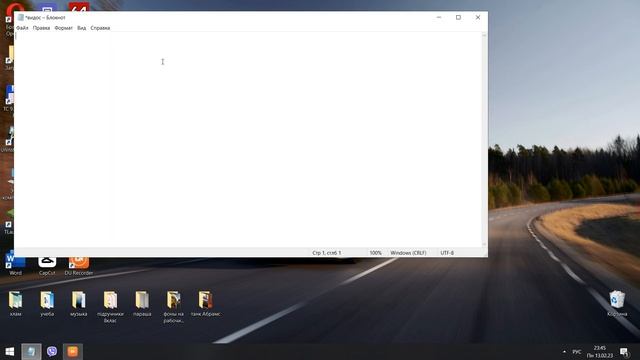
Task: Click scrollbar down arrow in Notepad
Action: [484, 244]
